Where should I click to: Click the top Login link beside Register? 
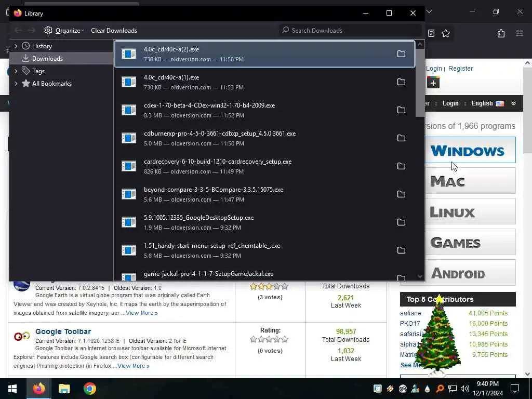pyautogui.click(x=434, y=68)
